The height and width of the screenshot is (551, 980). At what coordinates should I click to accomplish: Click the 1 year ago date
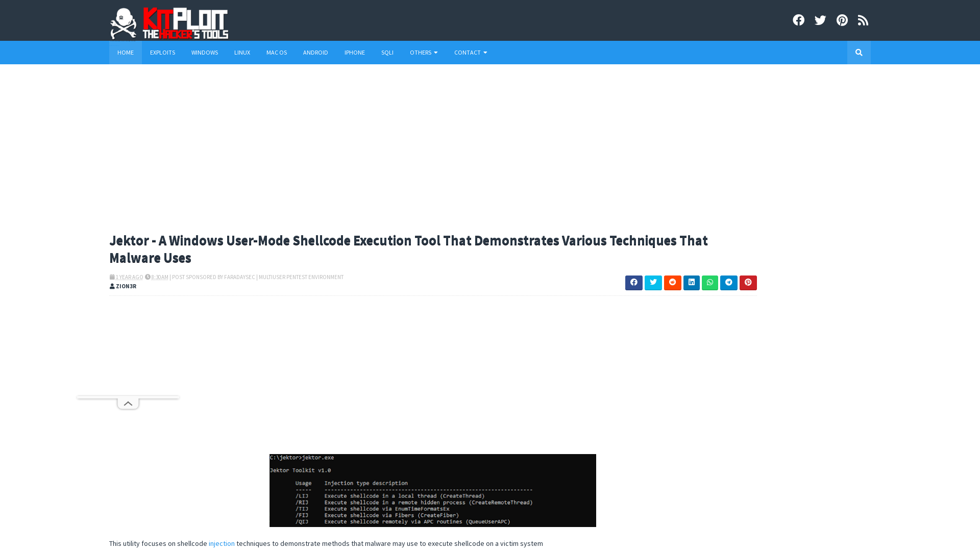click(129, 277)
